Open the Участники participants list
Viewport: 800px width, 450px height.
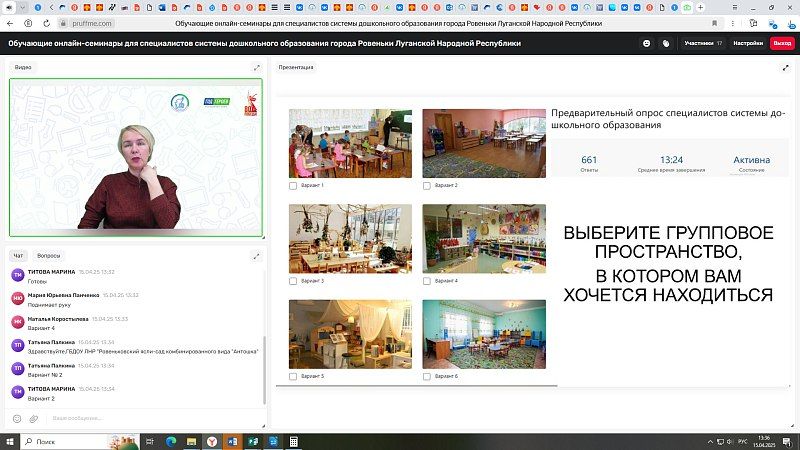point(703,43)
